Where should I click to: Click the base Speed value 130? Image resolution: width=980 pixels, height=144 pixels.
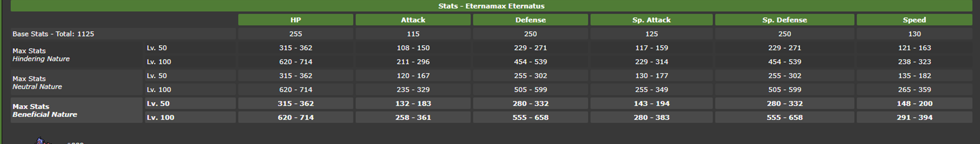coord(914,34)
